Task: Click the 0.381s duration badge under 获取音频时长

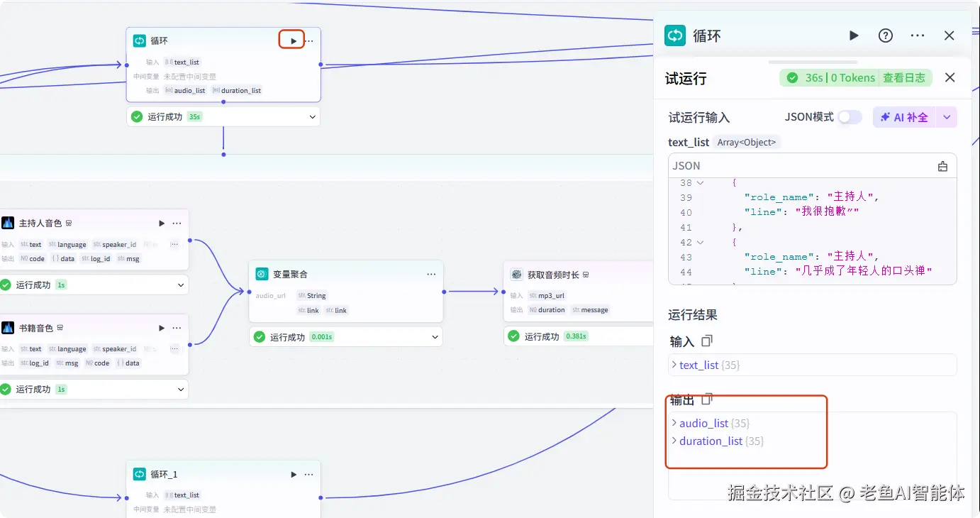Action: [576, 336]
